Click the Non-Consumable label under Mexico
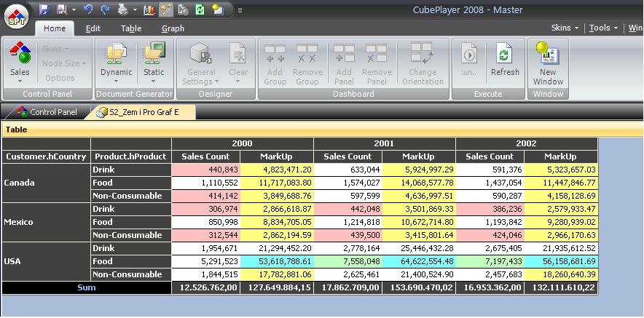 pyautogui.click(x=130, y=235)
